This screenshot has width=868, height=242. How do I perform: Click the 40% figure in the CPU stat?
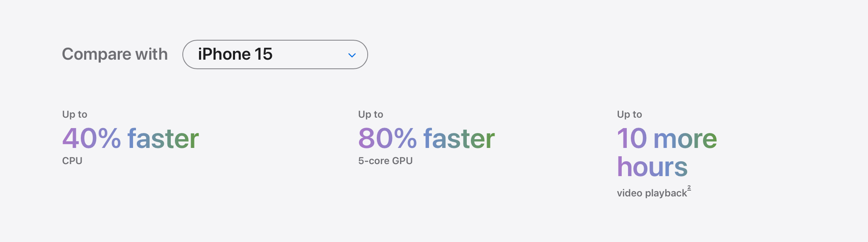(x=92, y=138)
